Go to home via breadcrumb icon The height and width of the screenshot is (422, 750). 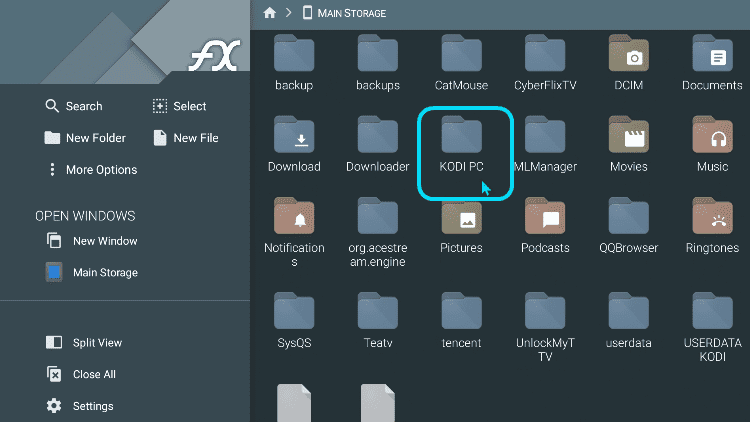pos(269,13)
